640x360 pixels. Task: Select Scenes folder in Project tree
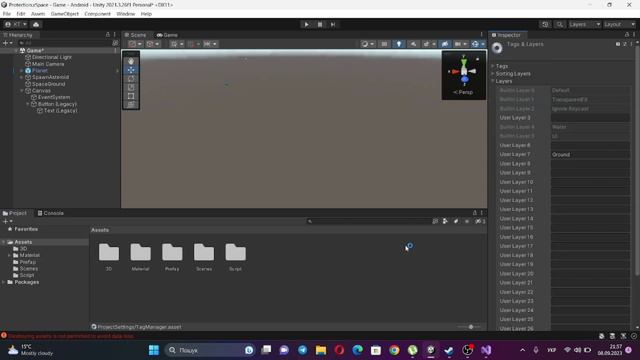pyautogui.click(x=29, y=269)
